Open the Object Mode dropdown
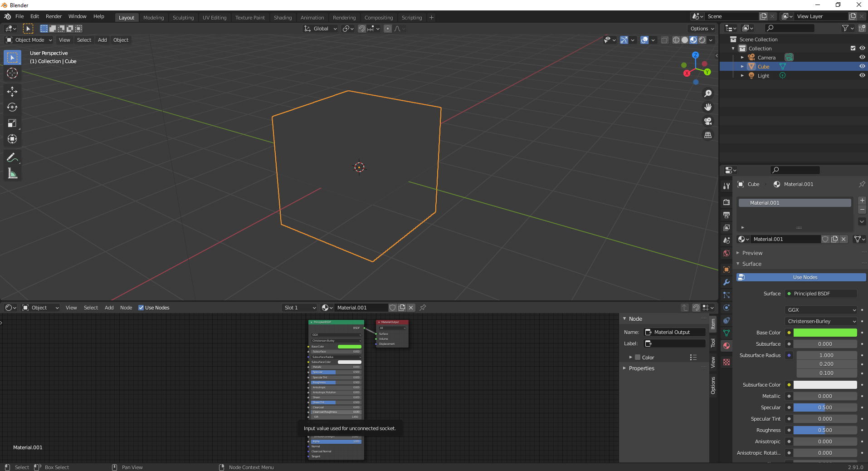868x471 pixels. pyautogui.click(x=29, y=40)
